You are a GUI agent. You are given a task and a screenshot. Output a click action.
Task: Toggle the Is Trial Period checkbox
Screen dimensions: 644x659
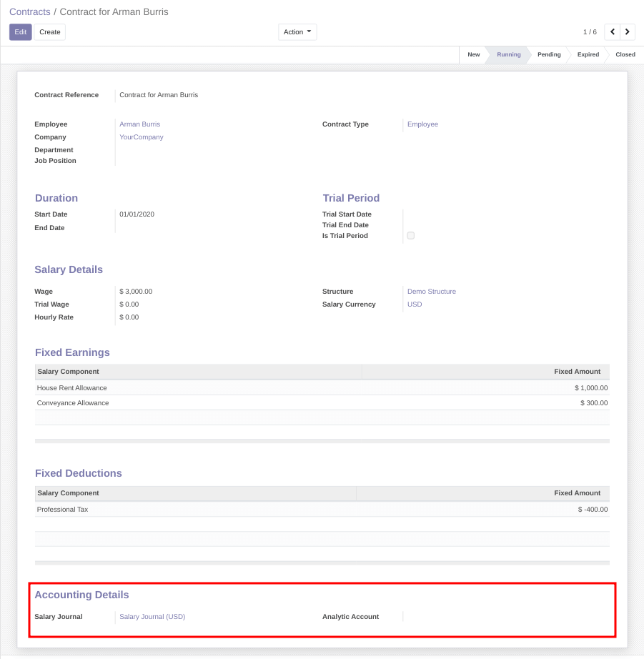click(410, 235)
